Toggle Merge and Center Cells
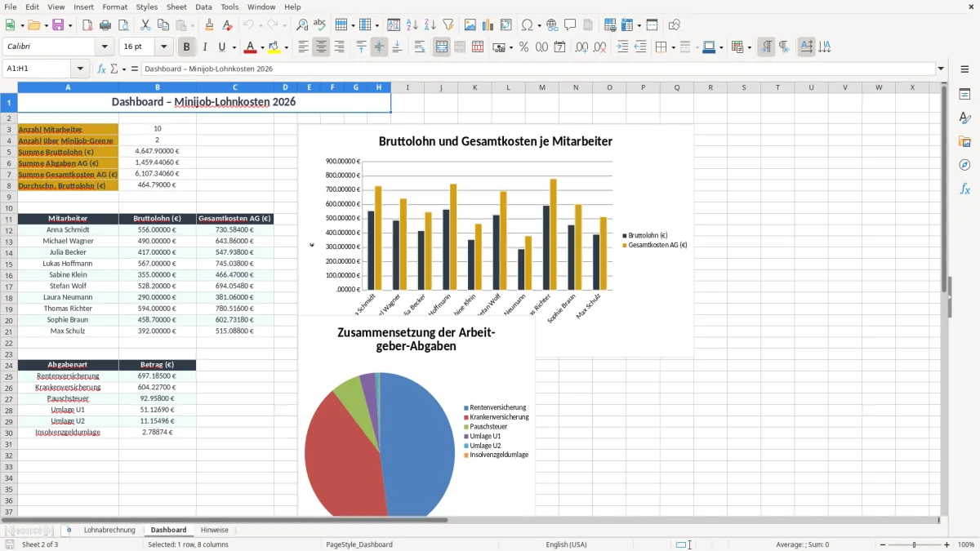The height and width of the screenshot is (551, 980). 442,47
